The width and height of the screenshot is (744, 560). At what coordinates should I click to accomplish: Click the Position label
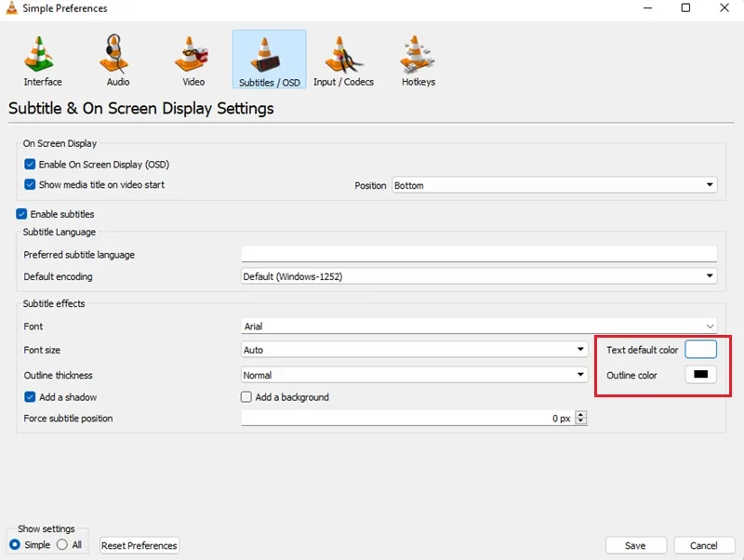(370, 185)
